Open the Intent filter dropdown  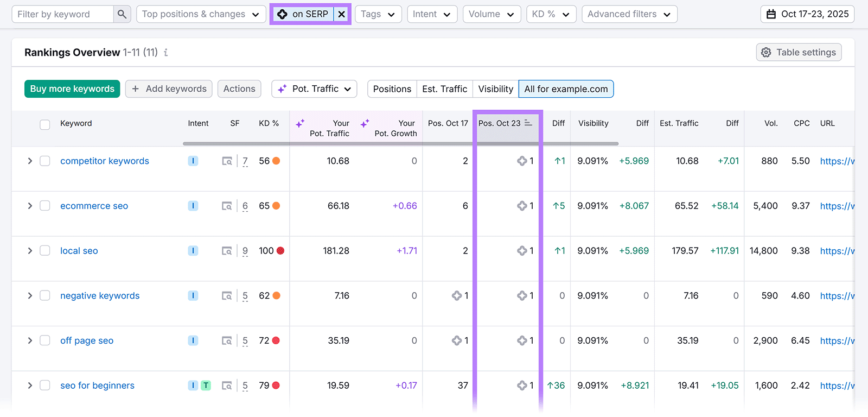click(x=432, y=14)
